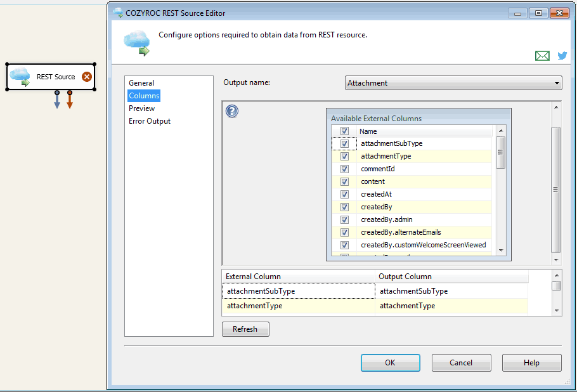Close the REST Source Editor window
The height and width of the screenshot is (392, 577).
click(559, 13)
